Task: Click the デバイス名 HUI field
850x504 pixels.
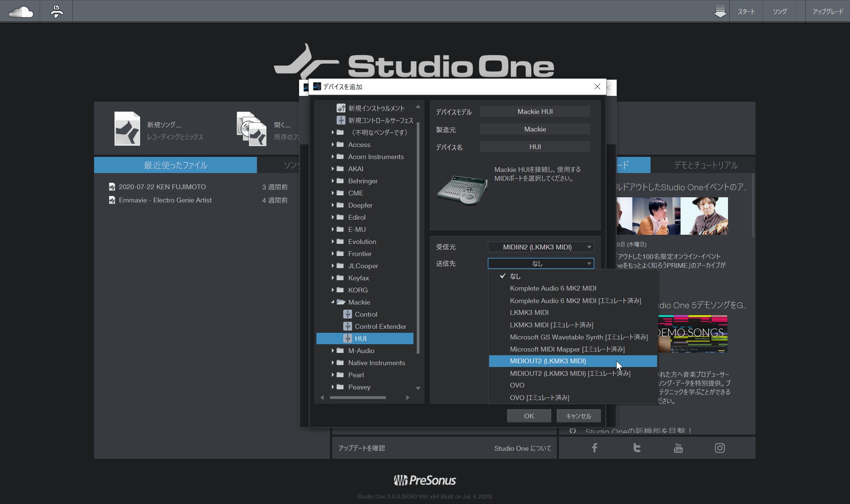Action: (x=535, y=147)
